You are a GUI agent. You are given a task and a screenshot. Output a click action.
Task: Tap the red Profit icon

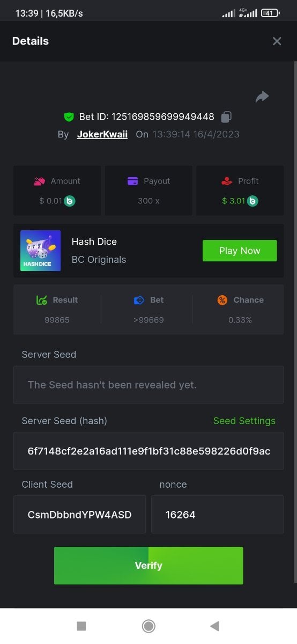(x=227, y=181)
